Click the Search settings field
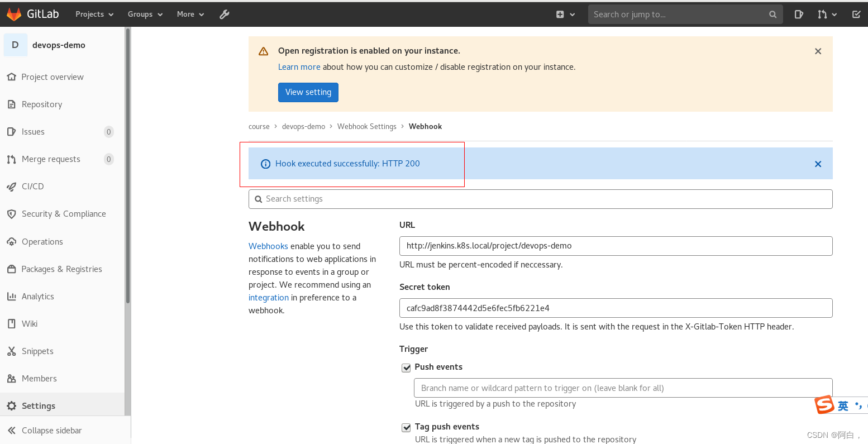Image resolution: width=868 pixels, height=444 pixels. coord(540,199)
